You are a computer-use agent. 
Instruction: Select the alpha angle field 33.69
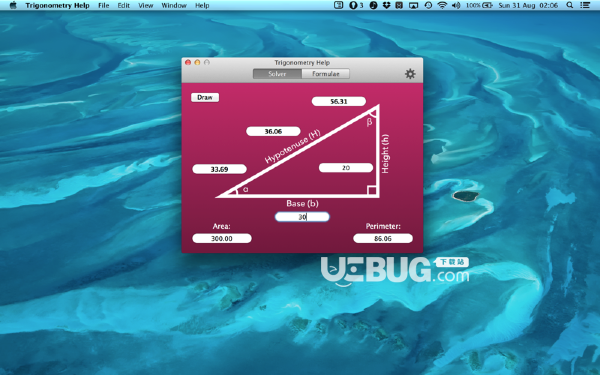(x=219, y=169)
